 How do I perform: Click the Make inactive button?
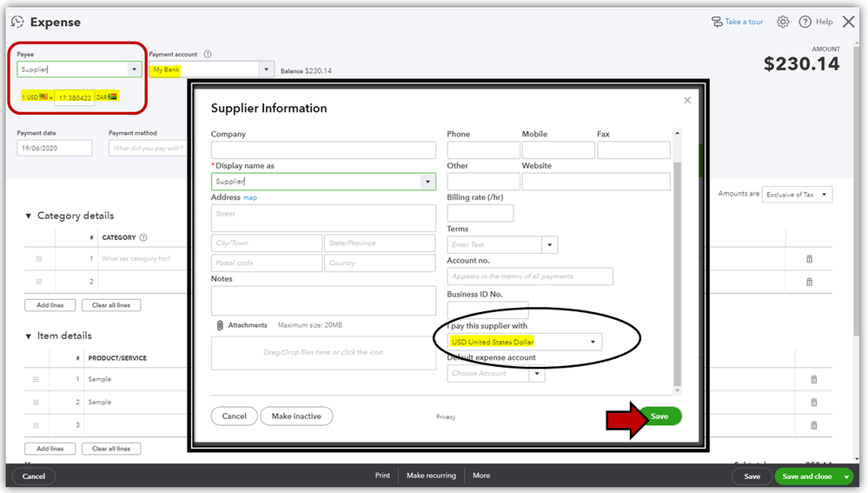[296, 416]
